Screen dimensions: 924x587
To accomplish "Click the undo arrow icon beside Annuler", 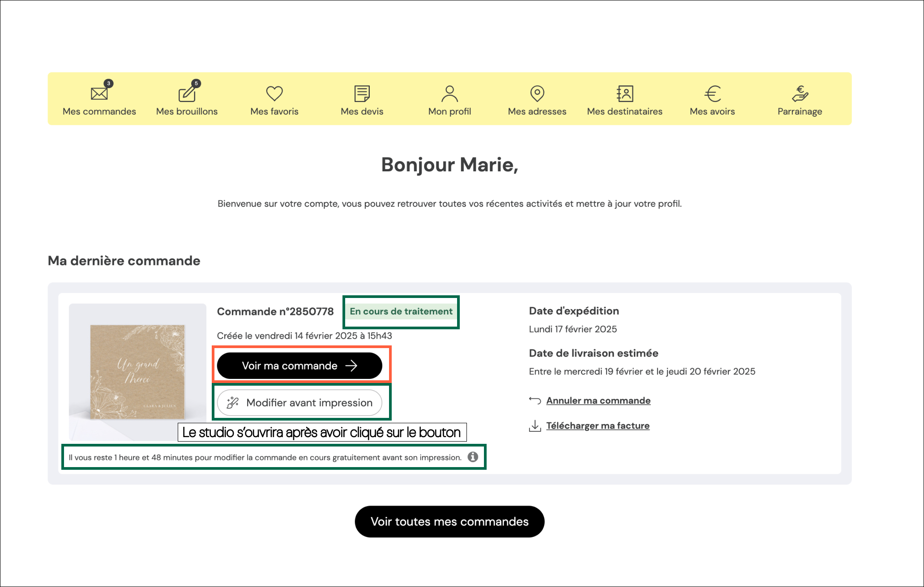I will tap(535, 400).
